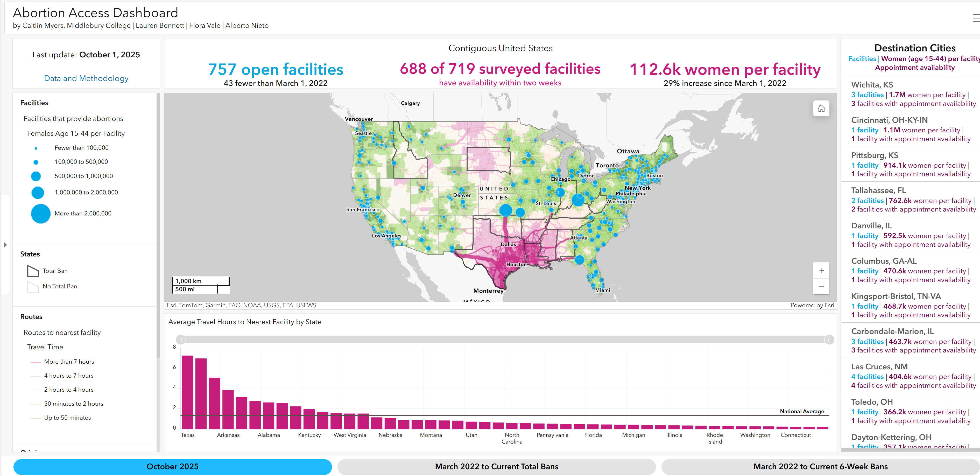Collapse the Routes section header
The height and width of the screenshot is (476, 980).
[x=31, y=316]
